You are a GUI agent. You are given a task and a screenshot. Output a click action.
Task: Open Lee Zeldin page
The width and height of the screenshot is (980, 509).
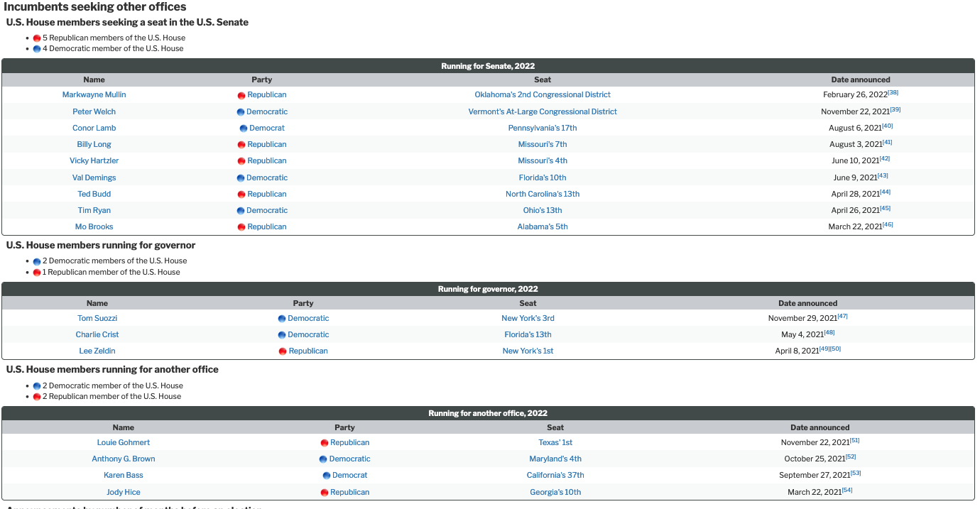coord(97,351)
